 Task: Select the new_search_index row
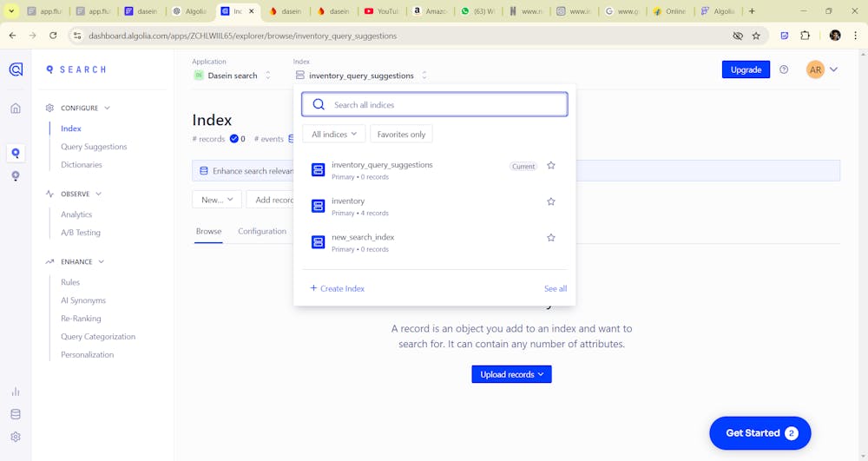click(x=435, y=242)
